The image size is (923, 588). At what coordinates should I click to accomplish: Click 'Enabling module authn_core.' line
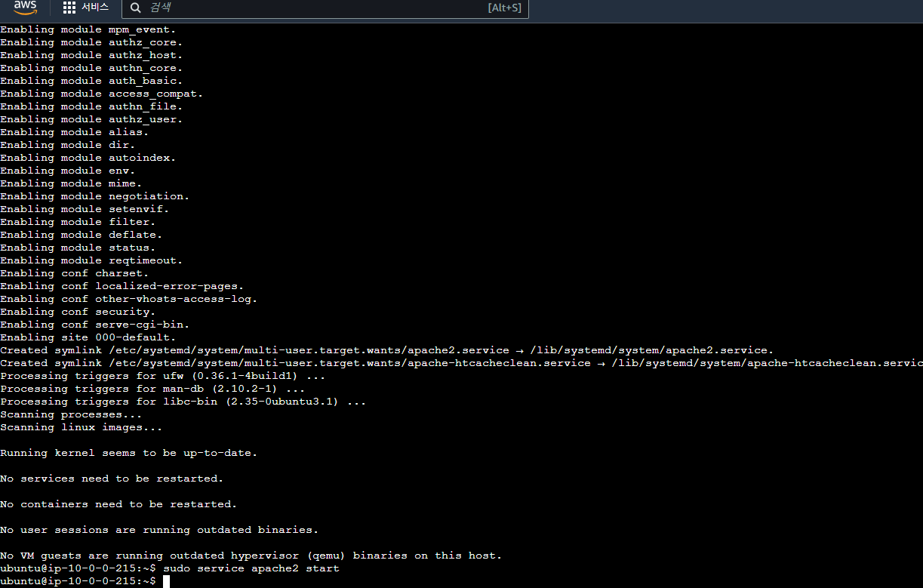(91, 68)
